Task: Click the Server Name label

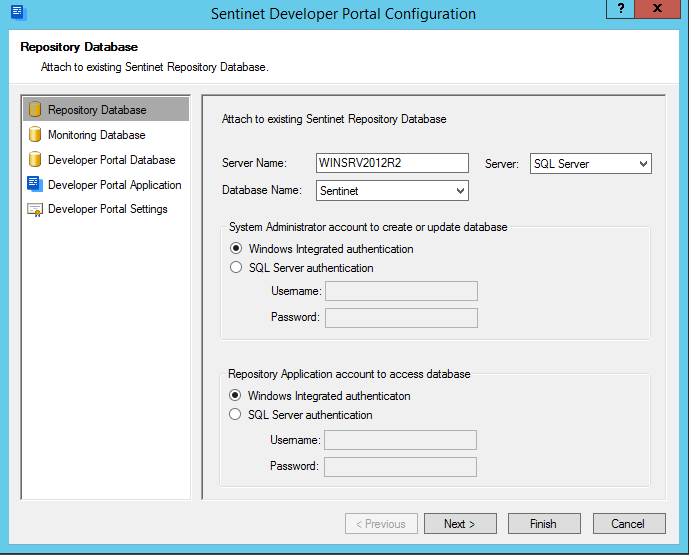Action: coord(254,163)
